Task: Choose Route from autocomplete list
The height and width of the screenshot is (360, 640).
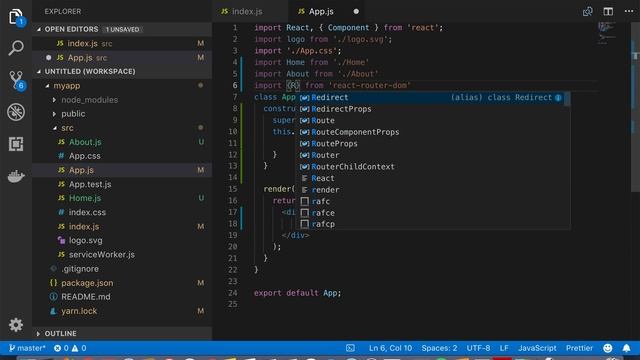Action: 433,120
